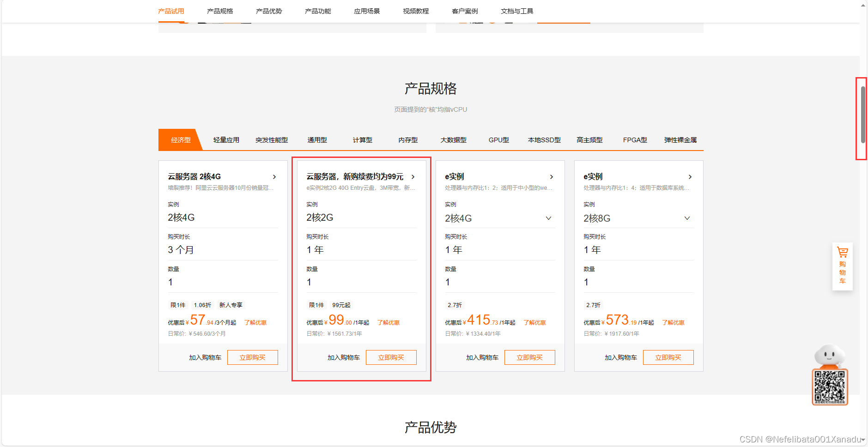Viewport: 868px width, 447px height.
Task: Add the 573.19 yuan e实例 to cart
Action: [621, 357]
